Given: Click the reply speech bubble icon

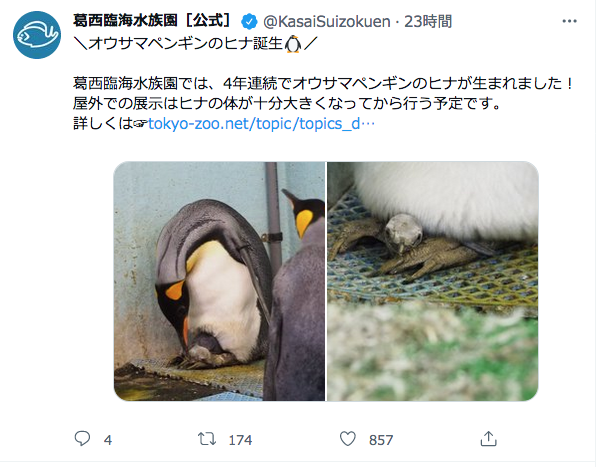Looking at the screenshot, I should coord(82,439).
